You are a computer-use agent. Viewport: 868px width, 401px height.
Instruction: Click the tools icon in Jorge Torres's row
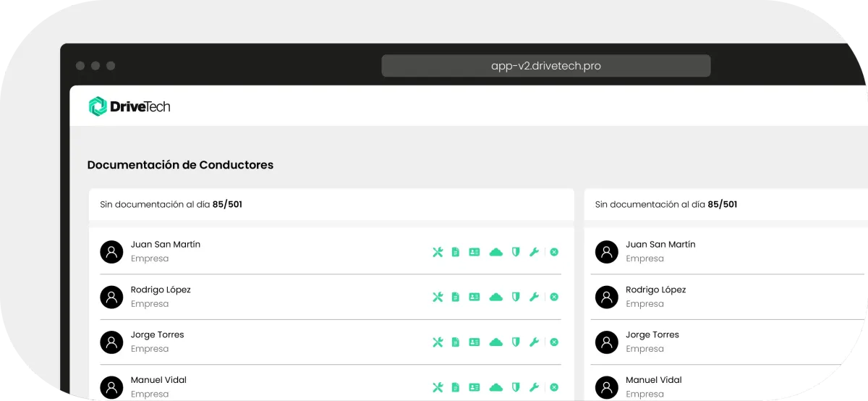(x=438, y=342)
